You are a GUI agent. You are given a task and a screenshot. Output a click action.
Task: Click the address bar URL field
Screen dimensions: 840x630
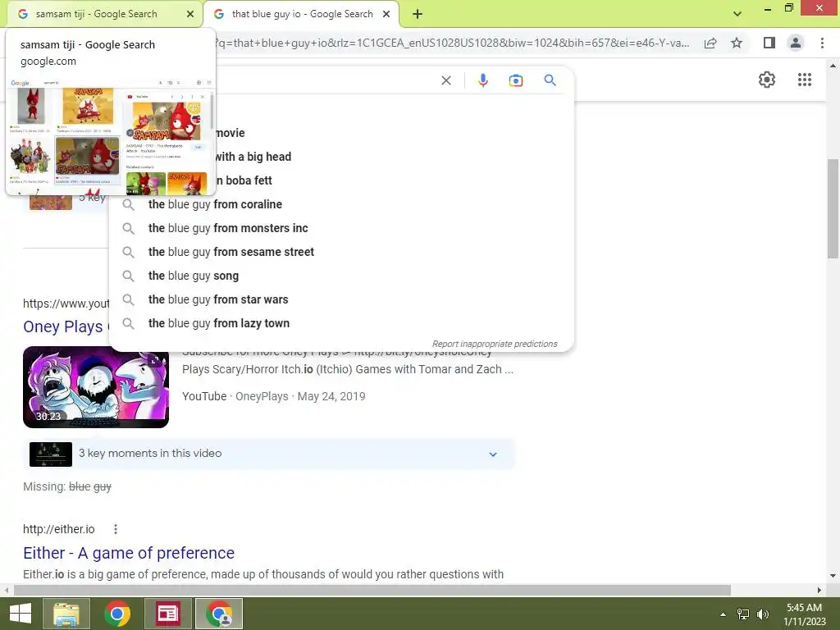[x=453, y=43]
